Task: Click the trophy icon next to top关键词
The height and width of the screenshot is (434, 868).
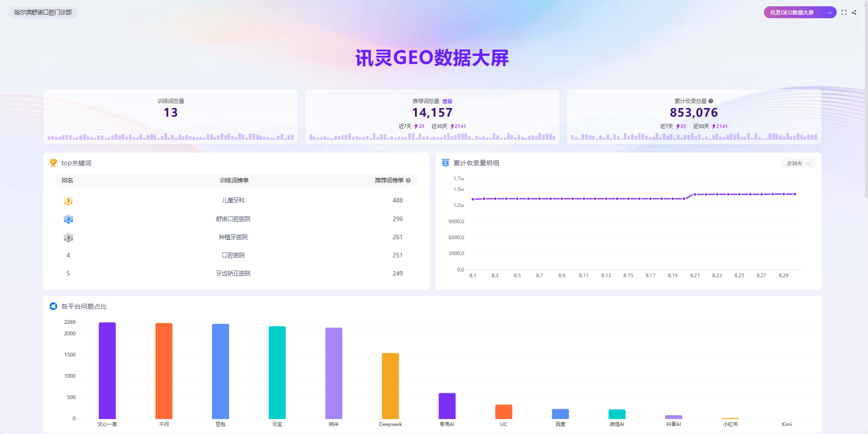Action: [53, 163]
